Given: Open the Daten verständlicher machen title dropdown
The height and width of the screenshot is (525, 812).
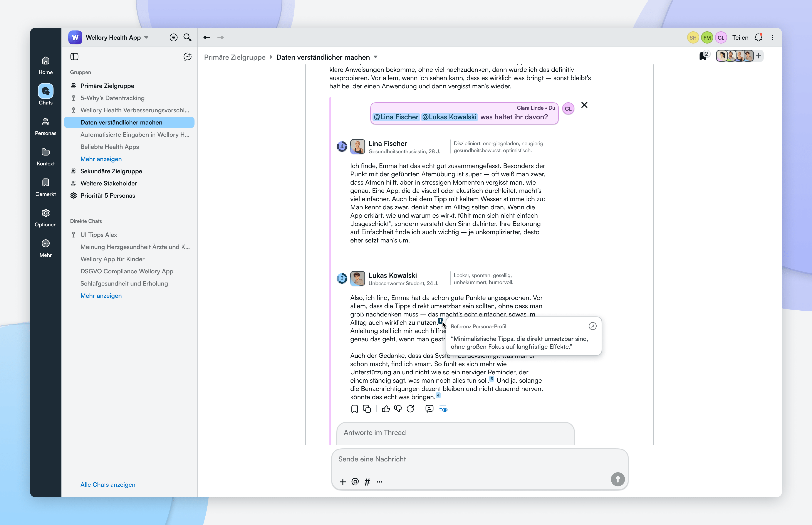Looking at the screenshot, I should (x=376, y=57).
